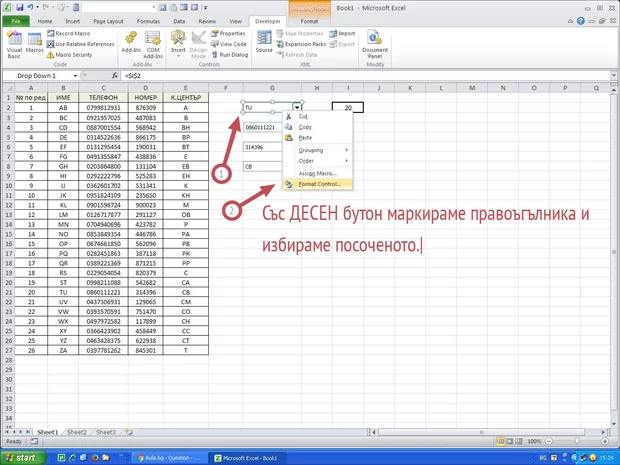Click Run Dialog
Image resolution: width=620 pixels, height=465 pixels.
[230, 55]
